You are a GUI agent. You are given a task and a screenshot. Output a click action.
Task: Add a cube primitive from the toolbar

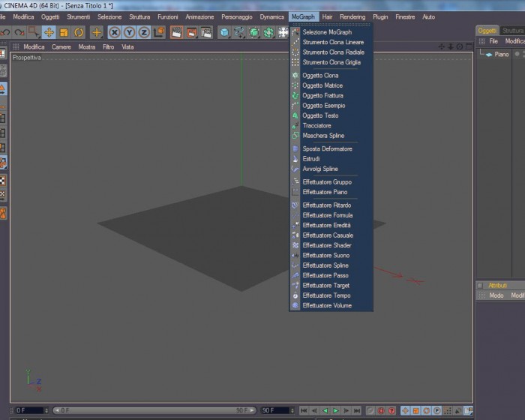(225, 32)
